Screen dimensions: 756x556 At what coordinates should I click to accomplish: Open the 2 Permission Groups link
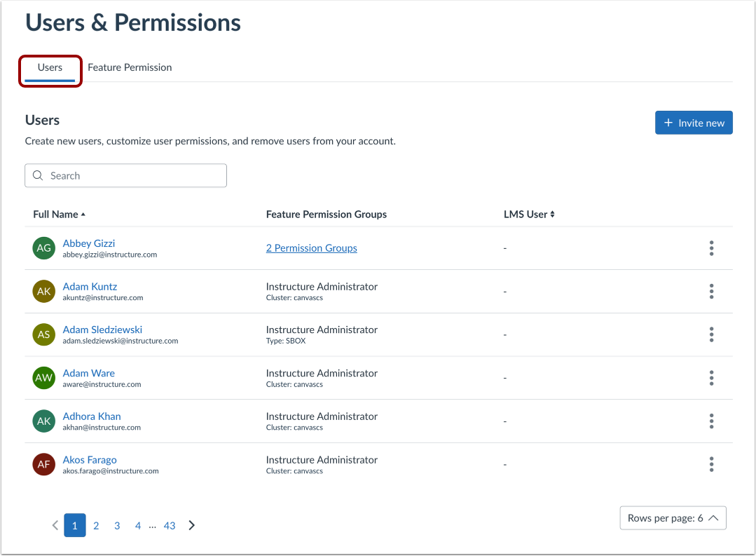point(311,248)
